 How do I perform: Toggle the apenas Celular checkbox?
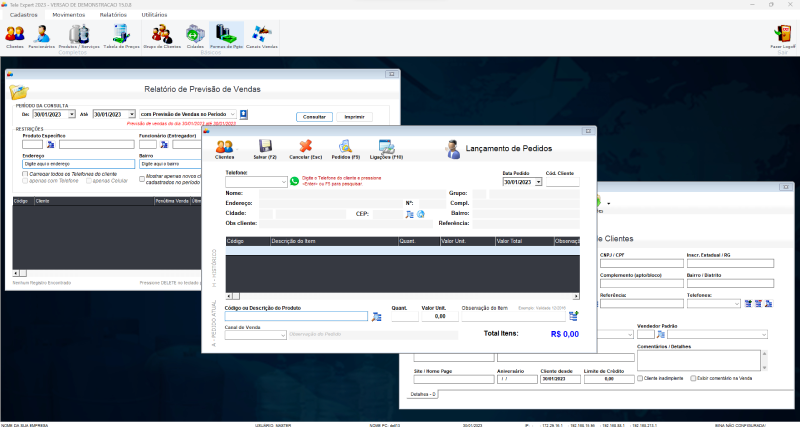click(x=89, y=181)
